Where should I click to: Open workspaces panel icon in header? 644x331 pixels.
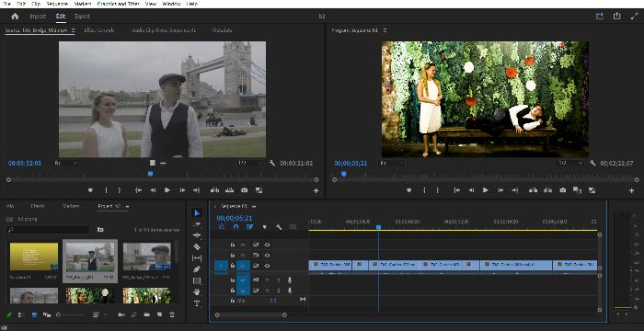click(x=600, y=16)
